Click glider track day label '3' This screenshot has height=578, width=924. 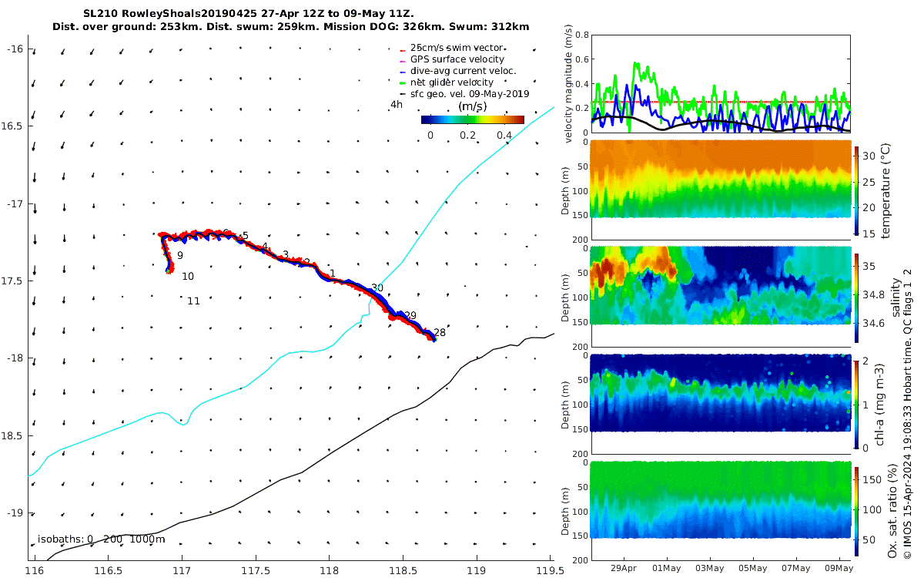(x=286, y=254)
